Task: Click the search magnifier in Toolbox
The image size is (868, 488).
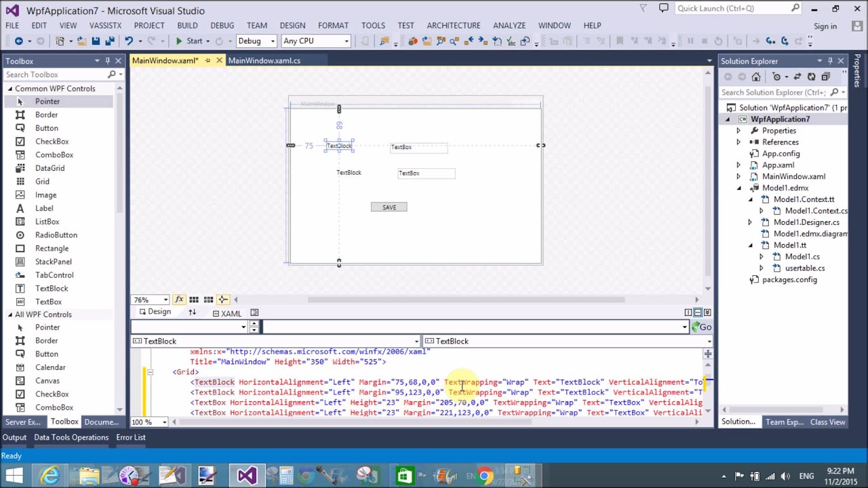Action: [111, 75]
